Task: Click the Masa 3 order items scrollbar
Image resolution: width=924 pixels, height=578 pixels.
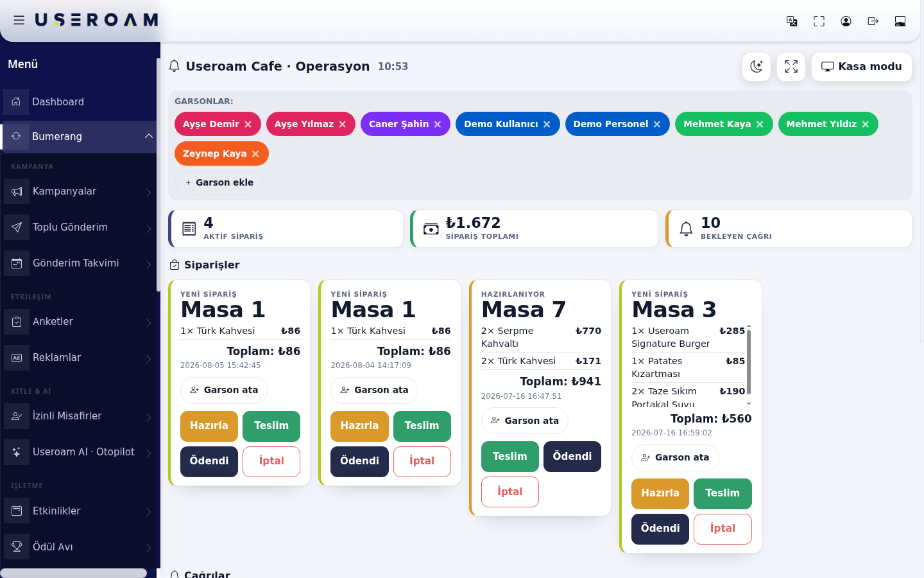Action: 749,363
